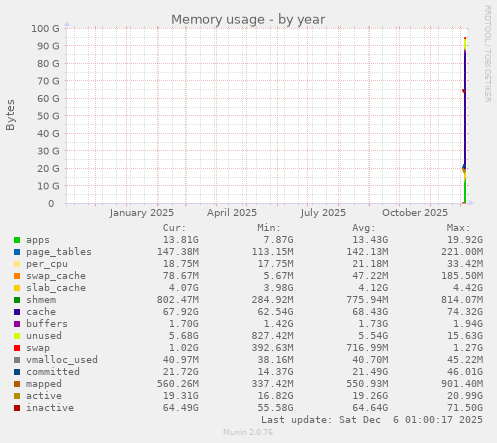Click the lime unused legend swatch
The height and width of the screenshot is (443, 497).
click(x=17, y=336)
